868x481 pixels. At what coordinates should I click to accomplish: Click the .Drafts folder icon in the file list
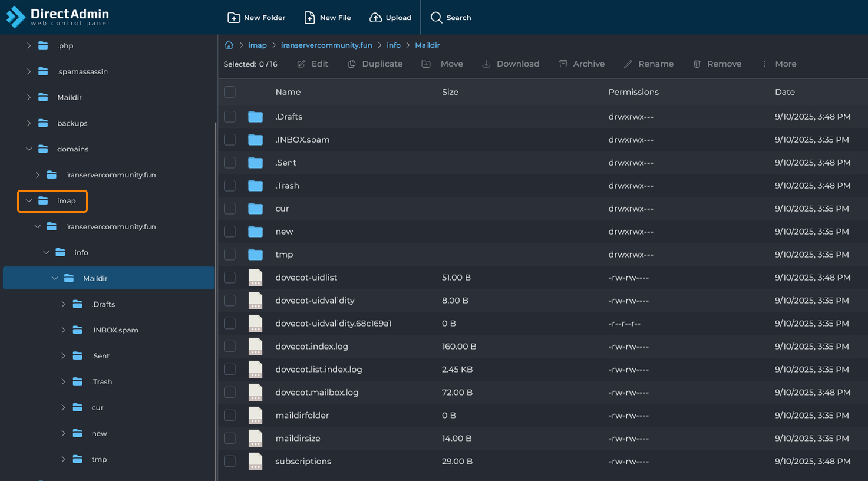(x=255, y=117)
